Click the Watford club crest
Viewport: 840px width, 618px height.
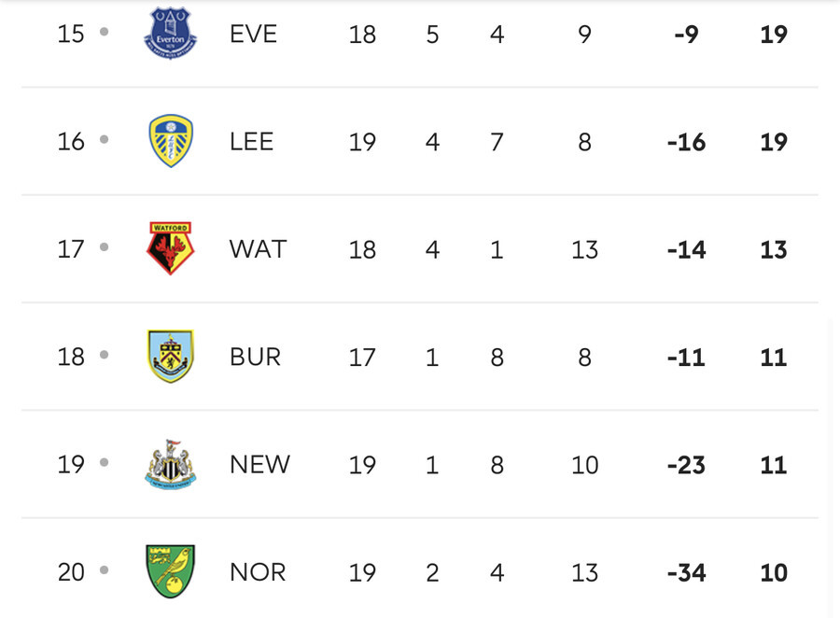171,248
